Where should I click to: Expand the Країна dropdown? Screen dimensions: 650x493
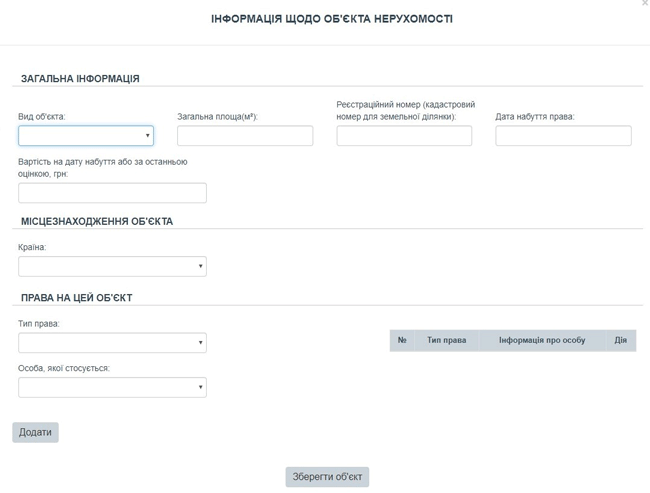[112, 266]
